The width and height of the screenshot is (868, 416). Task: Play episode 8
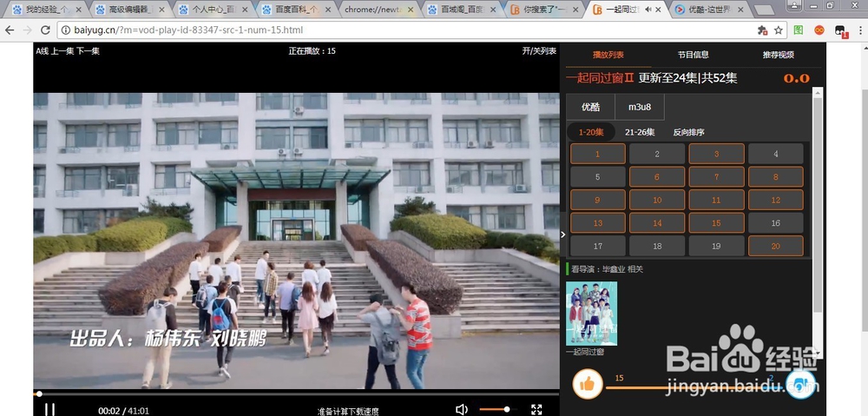pyautogui.click(x=775, y=177)
